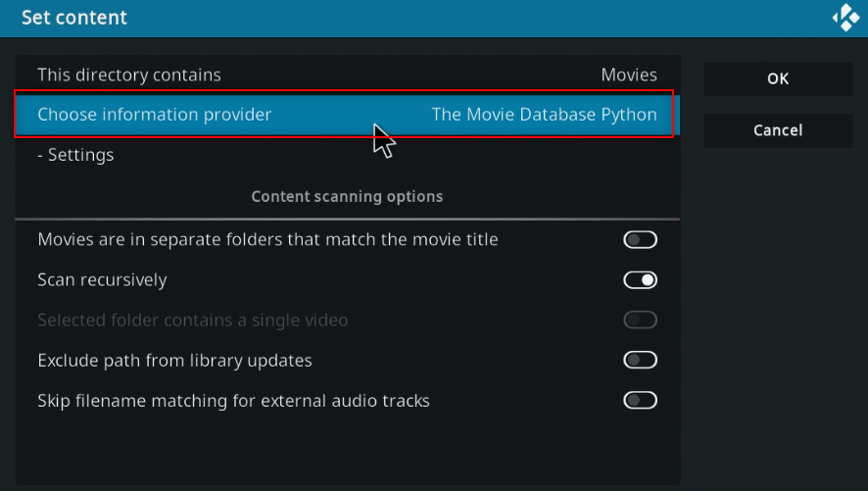The image size is (868, 491).
Task: Click 'The Movie Database Python' value
Action: tap(544, 115)
